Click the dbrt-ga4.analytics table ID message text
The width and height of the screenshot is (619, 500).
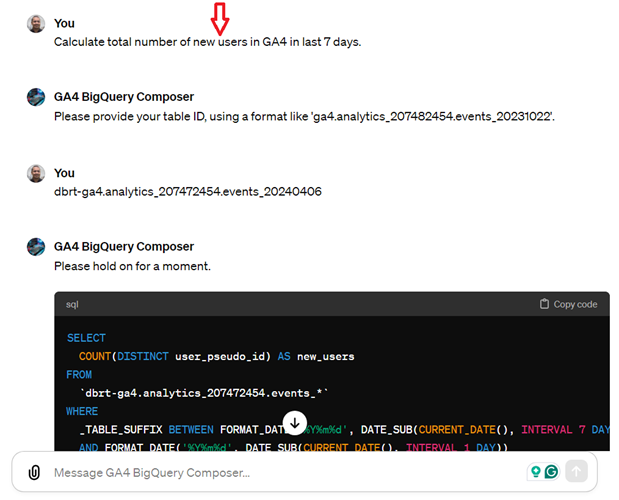(188, 192)
